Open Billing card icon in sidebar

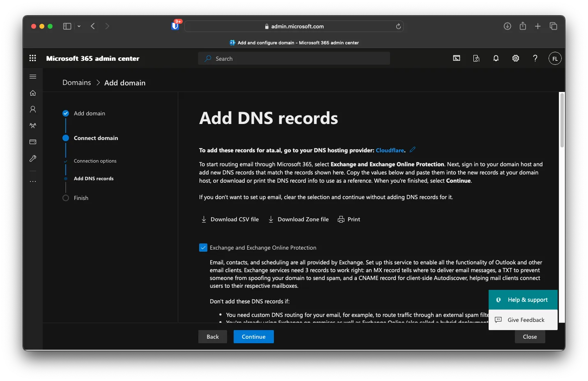pos(33,142)
